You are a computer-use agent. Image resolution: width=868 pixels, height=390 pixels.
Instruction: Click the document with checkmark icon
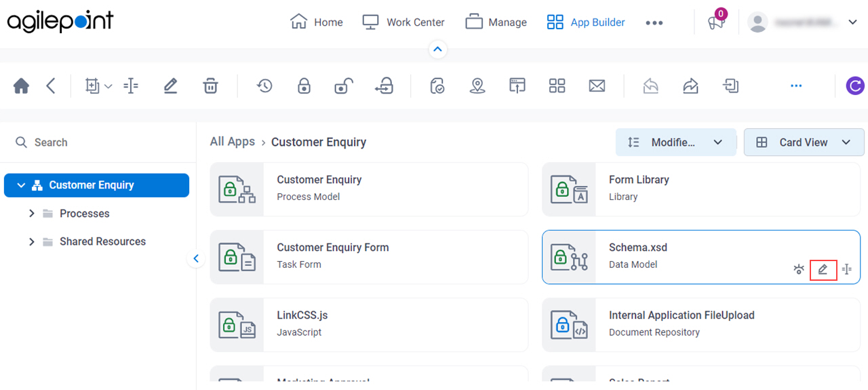point(437,86)
